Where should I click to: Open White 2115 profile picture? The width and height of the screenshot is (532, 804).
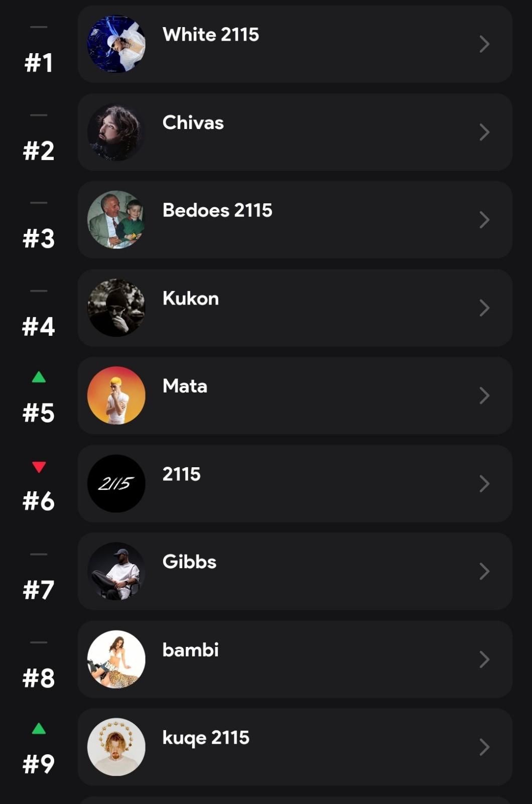tap(116, 44)
